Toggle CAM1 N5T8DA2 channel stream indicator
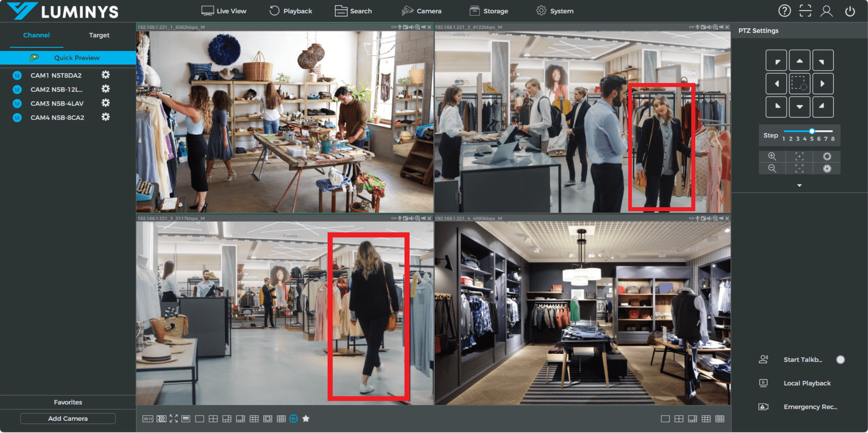The image size is (868, 433). pos(17,75)
